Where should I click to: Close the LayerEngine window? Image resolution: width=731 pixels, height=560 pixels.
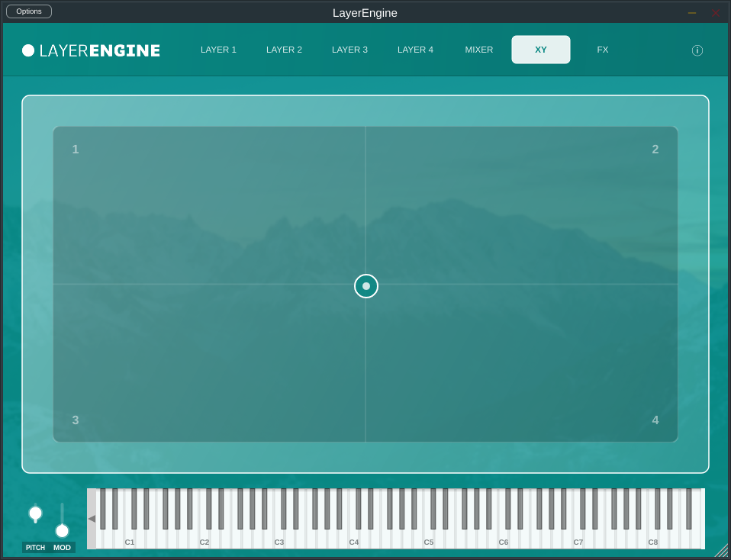point(716,13)
